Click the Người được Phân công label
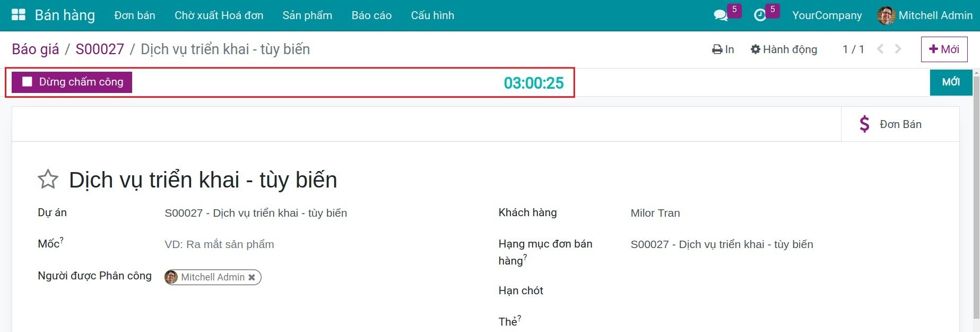 (94, 276)
